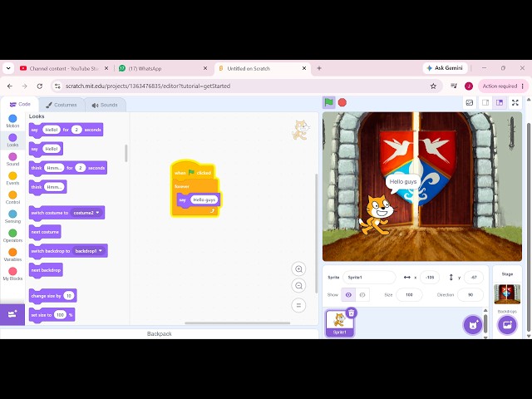Edit the sprite Size field
This screenshot has width=532, height=399.
tap(409, 295)
